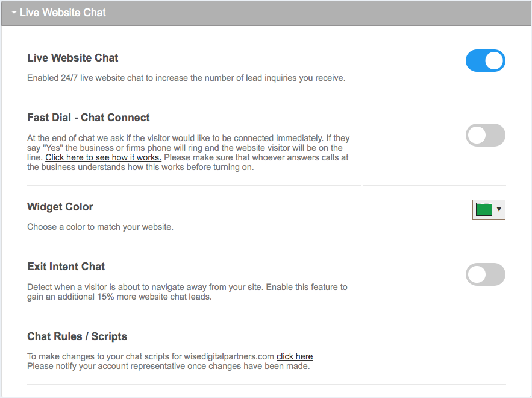Image resolution: width=532 pixels, height=398 pixels.
Task: Click the green Widget Color swatch
Action: (x=484, y=209)
